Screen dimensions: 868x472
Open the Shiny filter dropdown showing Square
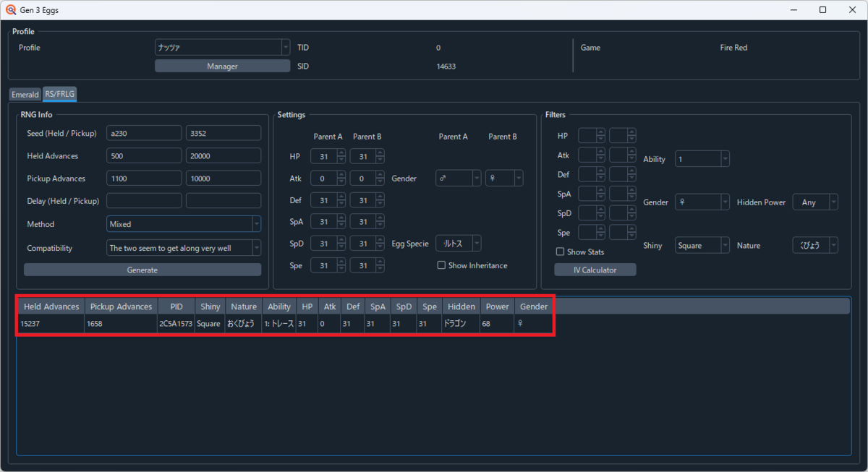pyautogui.click(x=702, y=246)
